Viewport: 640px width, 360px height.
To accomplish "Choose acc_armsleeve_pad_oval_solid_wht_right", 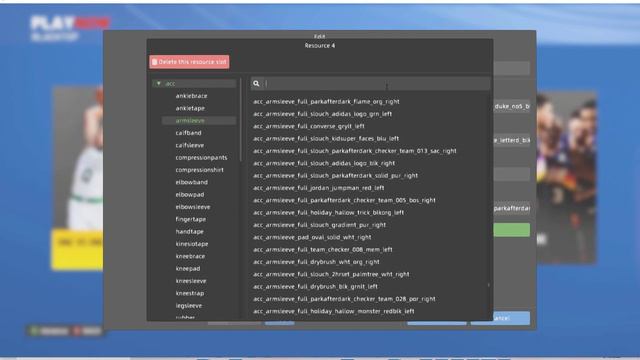I will tap(312, 237).
